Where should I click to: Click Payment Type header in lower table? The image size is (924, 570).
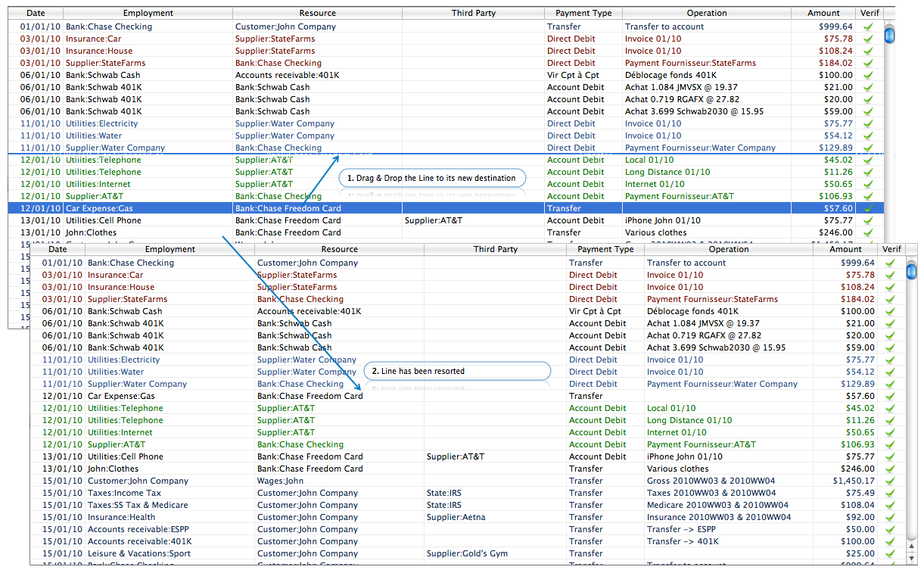(x=605, y=249)
